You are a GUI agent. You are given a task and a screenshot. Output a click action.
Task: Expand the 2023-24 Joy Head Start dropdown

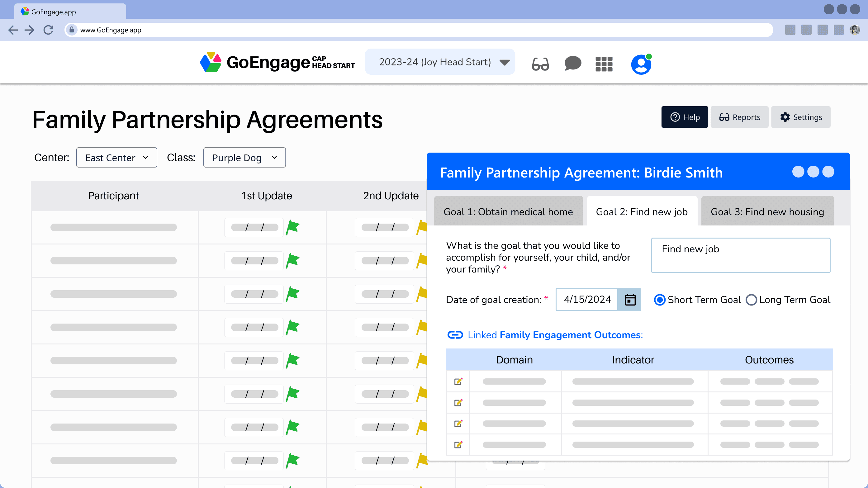tap(440, 62)
